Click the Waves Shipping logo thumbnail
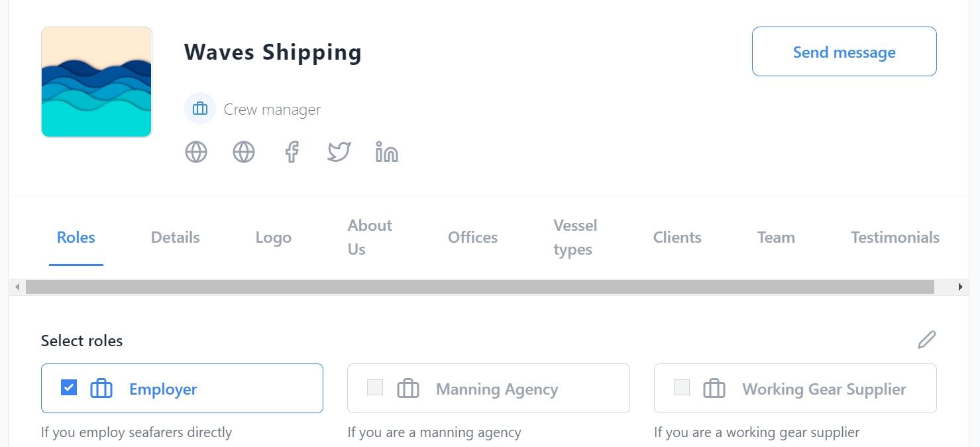980x447 pixels. [97, 82]
